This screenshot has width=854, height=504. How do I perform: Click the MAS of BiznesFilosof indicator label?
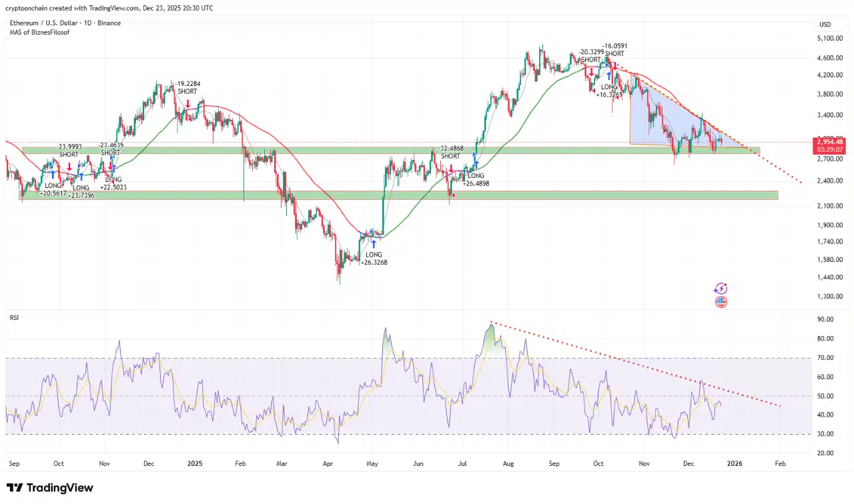tap(39, 32)
